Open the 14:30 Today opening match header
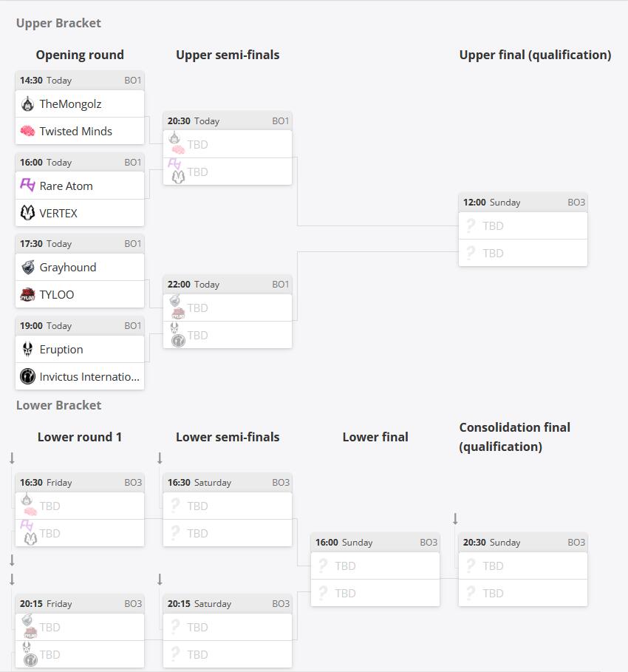 80,80
